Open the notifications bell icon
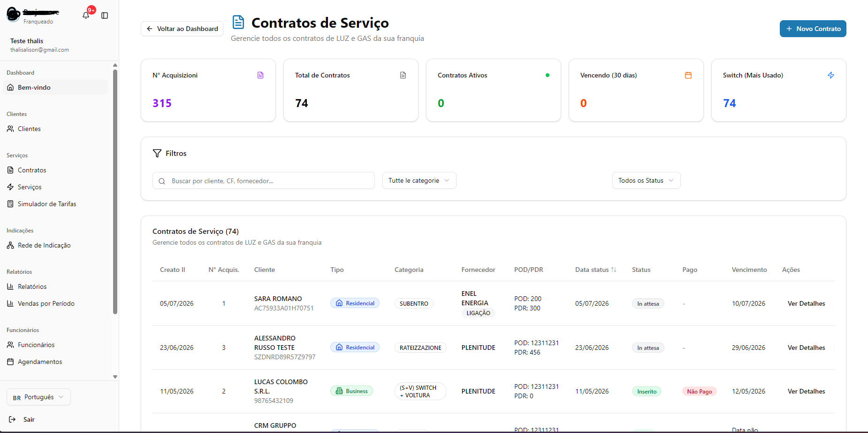This screenshot has height=433, width=868. [86, 15]
